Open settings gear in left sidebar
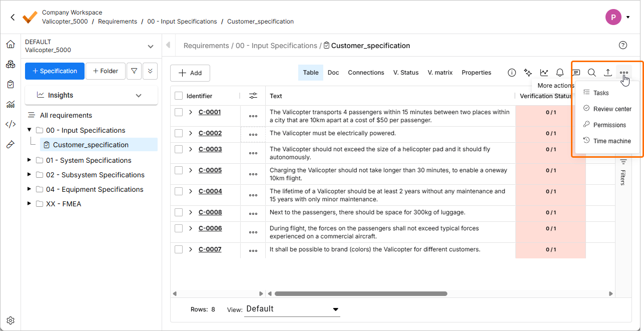Screen dimensions: 644x331 click(11, 320)
